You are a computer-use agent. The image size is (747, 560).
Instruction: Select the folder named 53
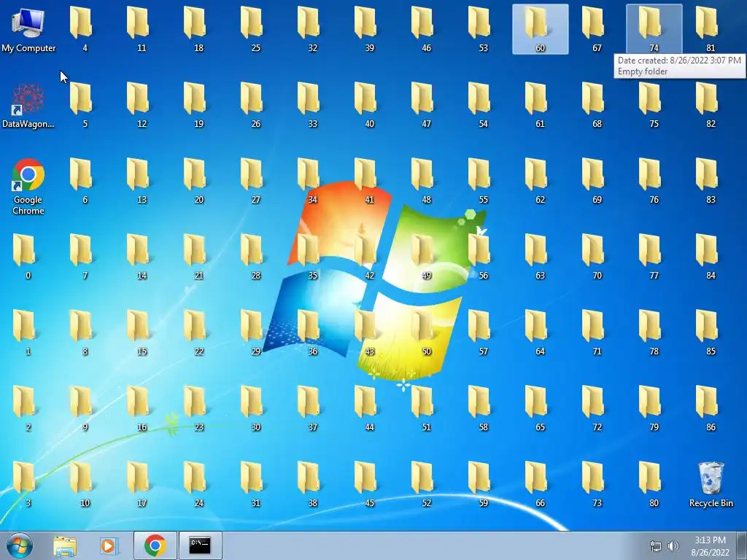483,29
